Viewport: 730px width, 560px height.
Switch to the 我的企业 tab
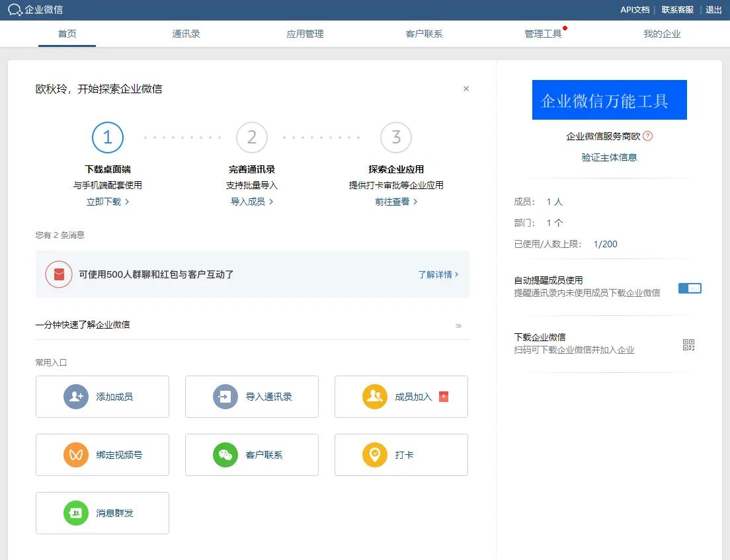[x=662, y=34]
